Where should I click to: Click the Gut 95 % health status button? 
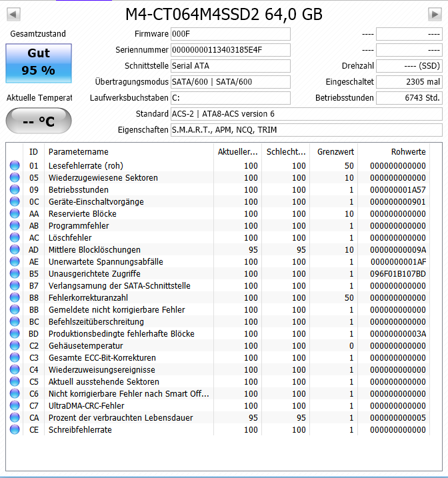coord(39,63)
